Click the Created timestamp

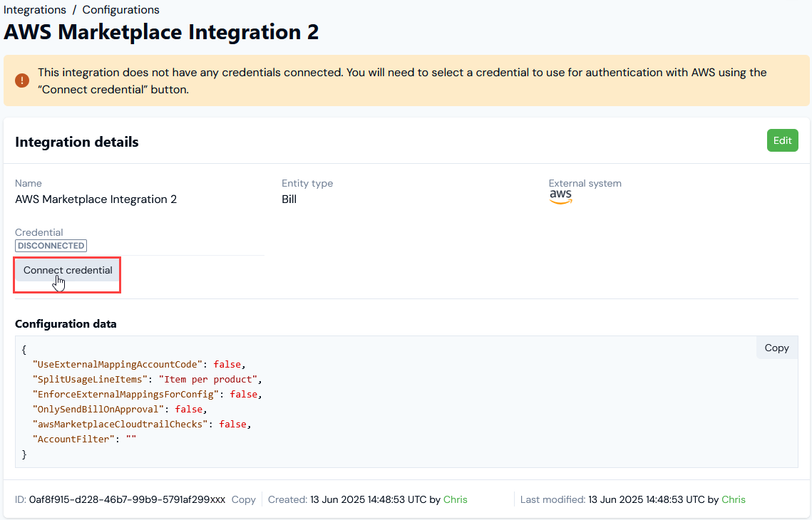361,499
